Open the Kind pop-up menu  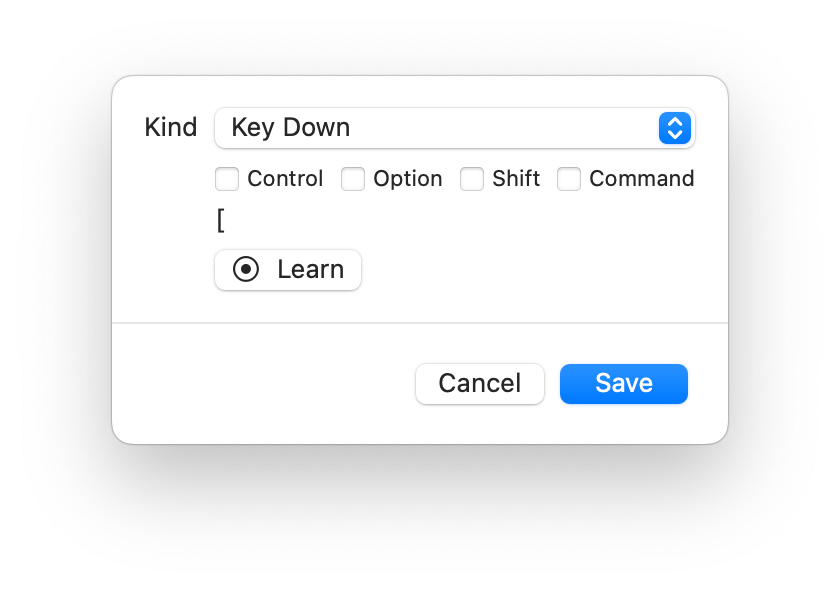[454, 128]
